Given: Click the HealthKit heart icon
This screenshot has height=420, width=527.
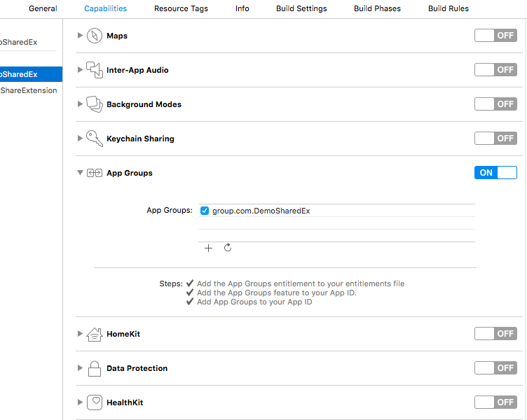Looking at the screenshot, I should click(x=95, y=402).
